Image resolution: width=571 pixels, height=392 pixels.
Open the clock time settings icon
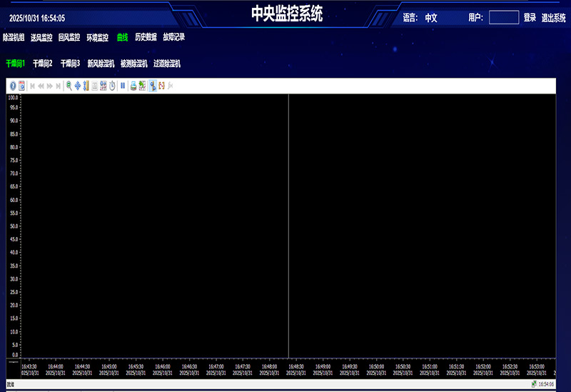[112, 86]
